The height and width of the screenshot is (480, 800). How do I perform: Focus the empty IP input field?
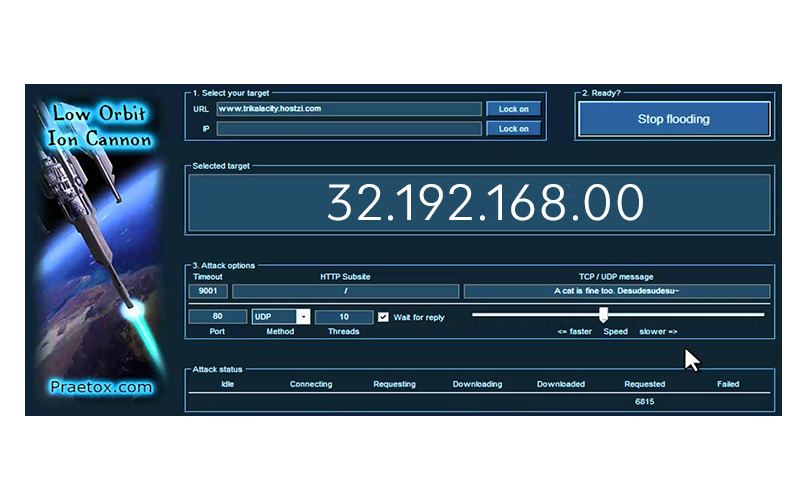point(349,129)
